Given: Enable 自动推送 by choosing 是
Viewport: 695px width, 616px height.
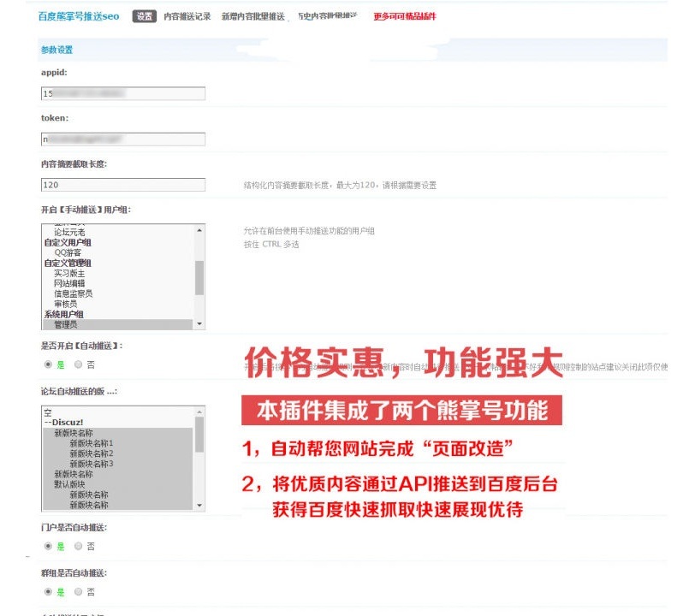Looking at the screenshot, I should click(48, 364).
